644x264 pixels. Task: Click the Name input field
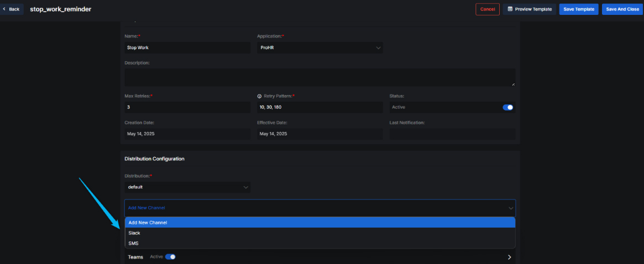187,48
